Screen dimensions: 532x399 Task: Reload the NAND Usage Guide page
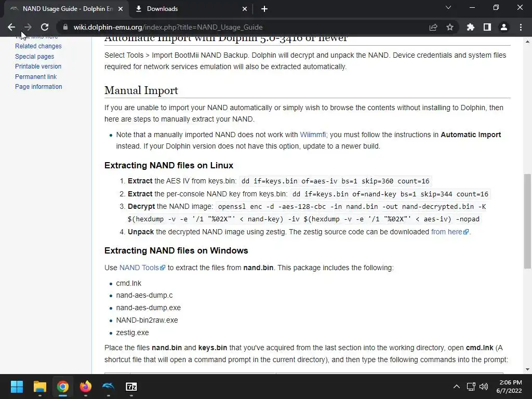[x=45, y=27]
